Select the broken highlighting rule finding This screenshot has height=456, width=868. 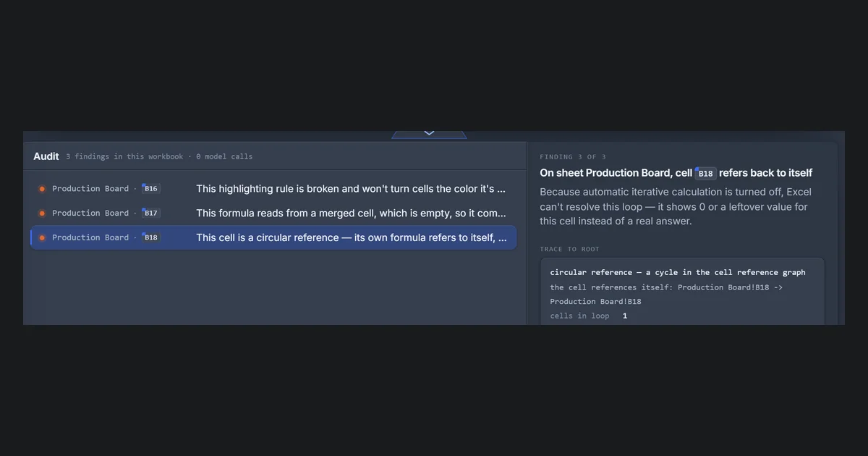click(x=273, y=189)
